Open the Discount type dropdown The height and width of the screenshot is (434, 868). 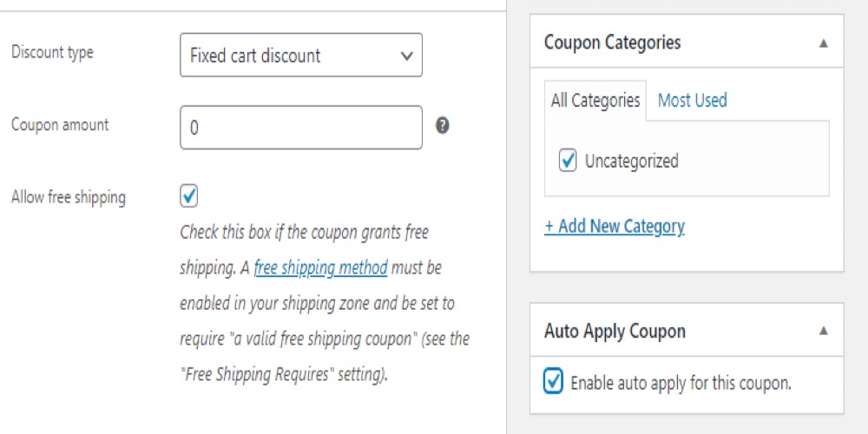(301, 55)
